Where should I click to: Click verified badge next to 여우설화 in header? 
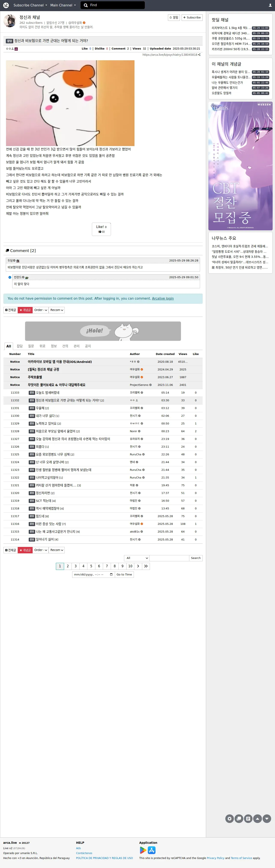point(84,23)
